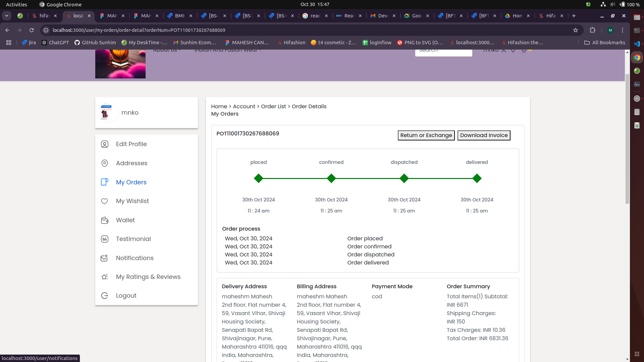Switch to the Google 'reac' search tab

[x=315, y=16]
